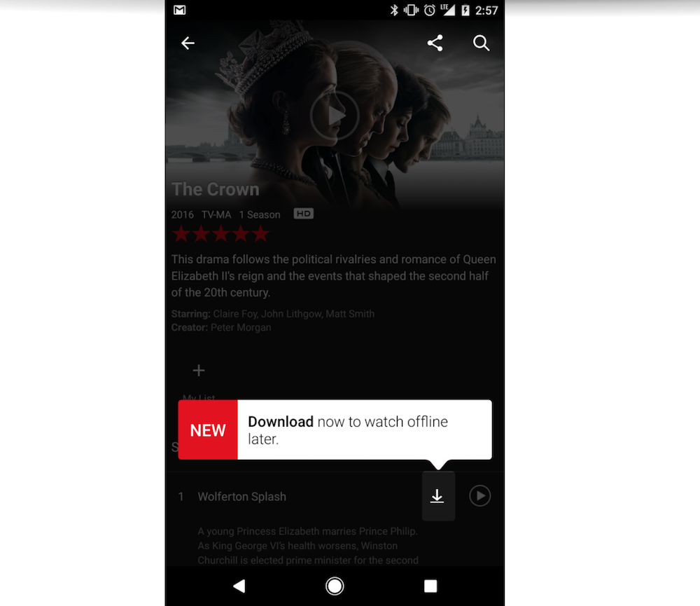This screenshot has width=700, height=606.
Task: Tap the title The Crown
Action: click(x=215, y=189)
